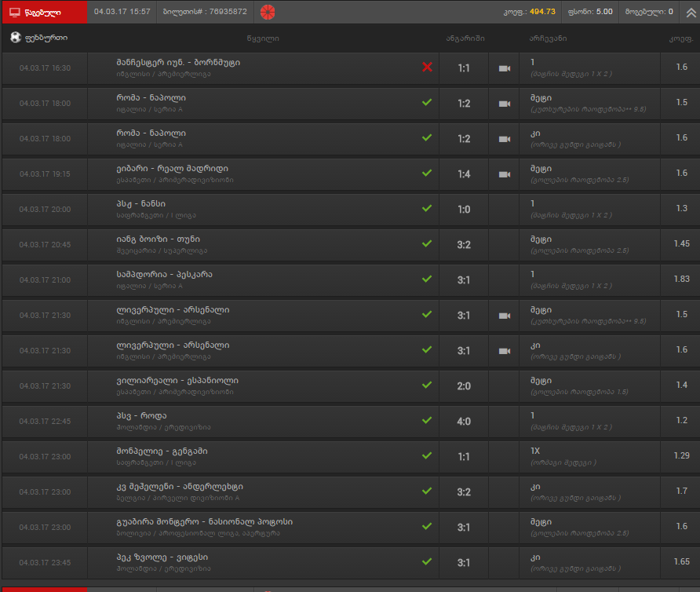700x592 pixels.
Task: Click score 1:4 for ეიბარი - რეალ მადრიდი
Action: pos(464,174)
